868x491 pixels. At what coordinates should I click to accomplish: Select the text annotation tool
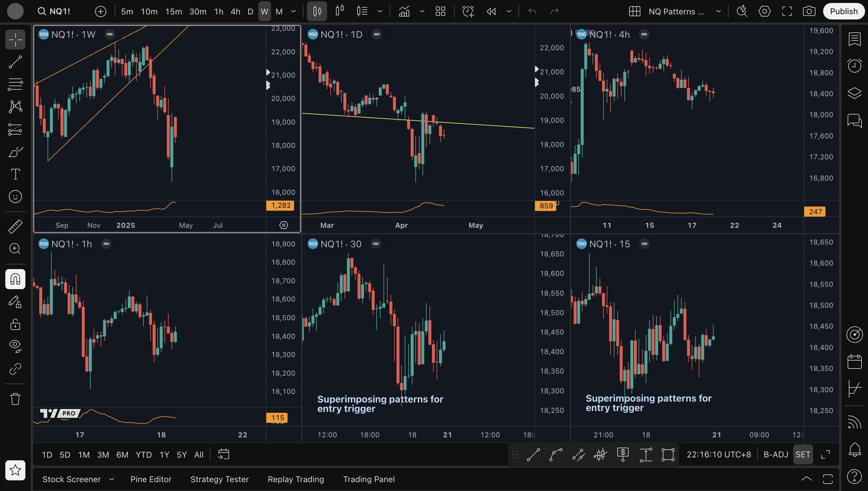click(x=15, y=174)
